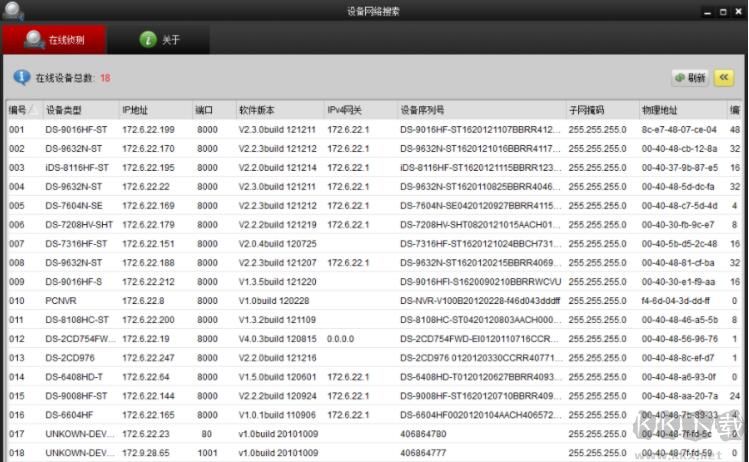Screen dimensions: 749x462
Task: Select device DS-7604N-SE
Action: click(x=74, y=206)
